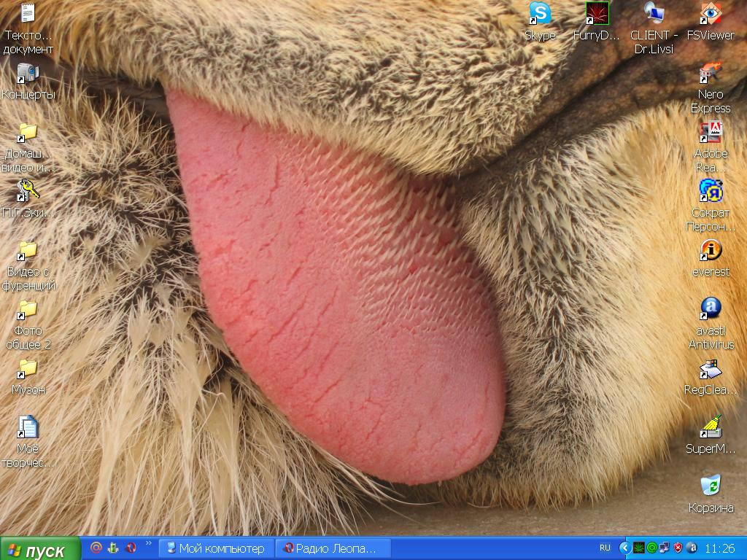Click the red security shield tray icon
The image size is (747, 560).
pyautogui.click(x=678, y=548)
